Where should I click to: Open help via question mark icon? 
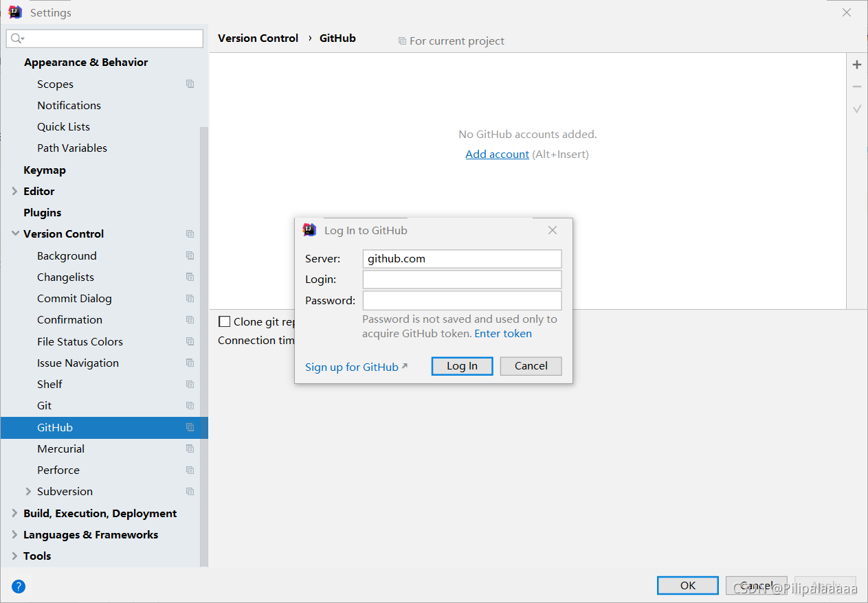coord(19,587)
